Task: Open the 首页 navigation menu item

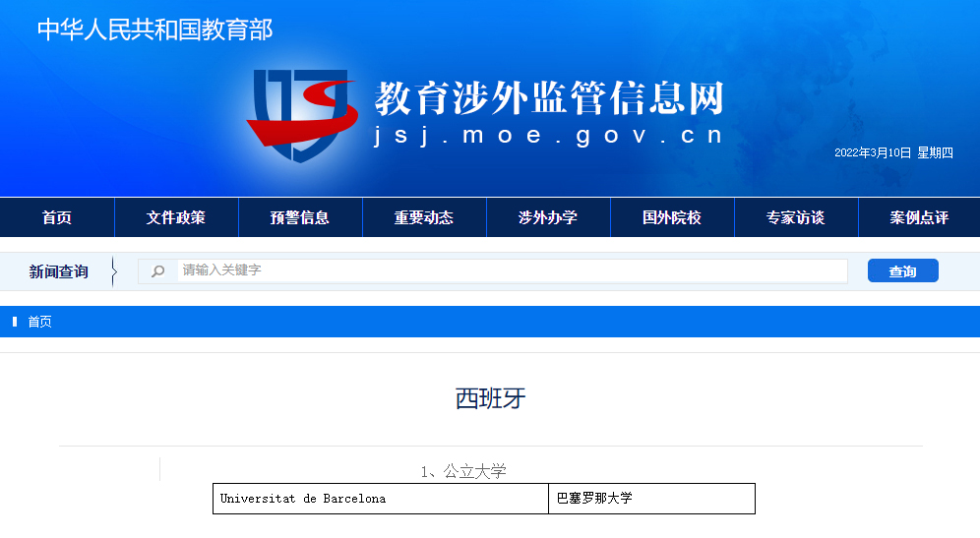Action: [57, 217]
